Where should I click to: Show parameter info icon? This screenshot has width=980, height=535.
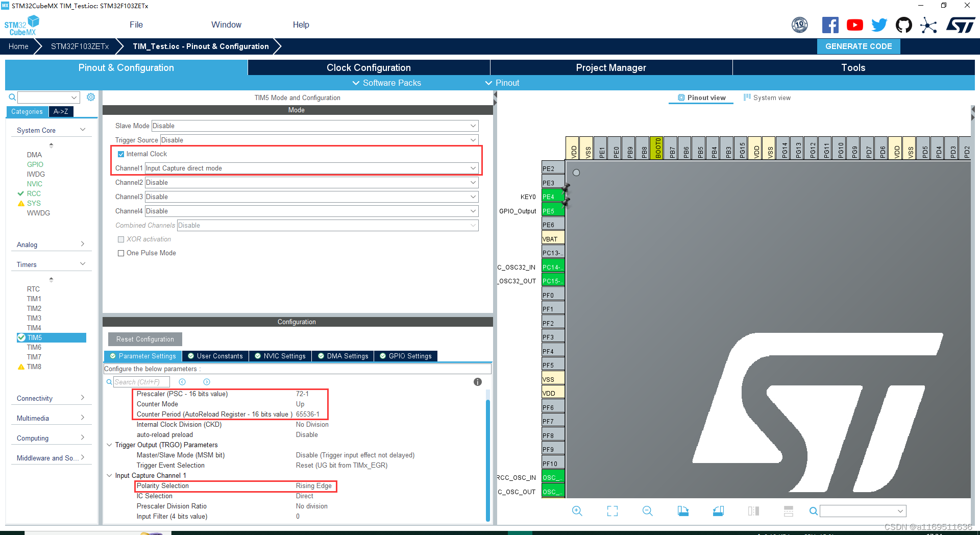pyautogui.click(x=478, y=382)
